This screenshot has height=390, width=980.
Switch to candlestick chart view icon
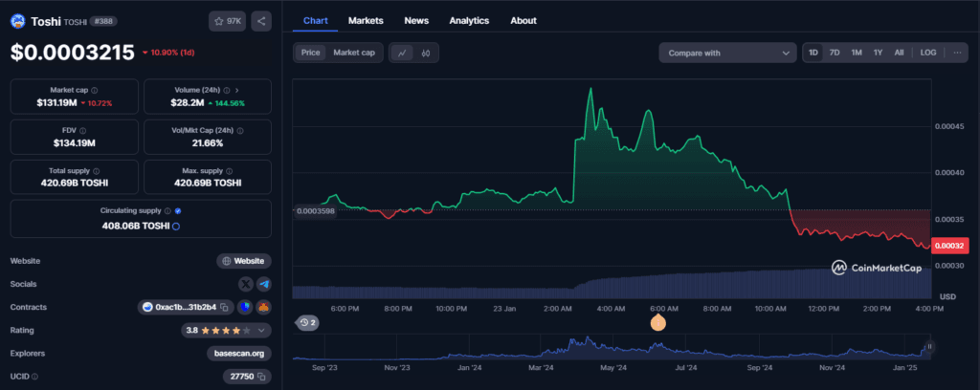(x=426, y=53)
